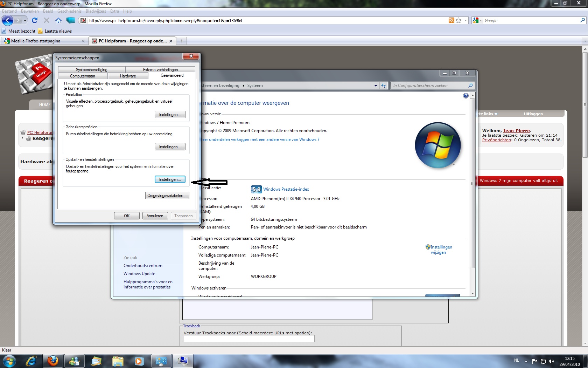Switch to Systeembeveiliging tab

(92, 70)
